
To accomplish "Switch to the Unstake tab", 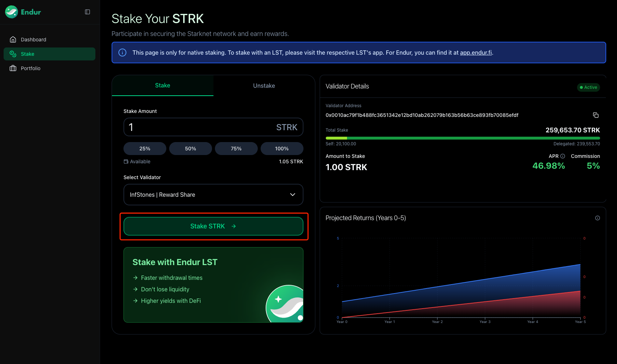I will click(264, 86).
